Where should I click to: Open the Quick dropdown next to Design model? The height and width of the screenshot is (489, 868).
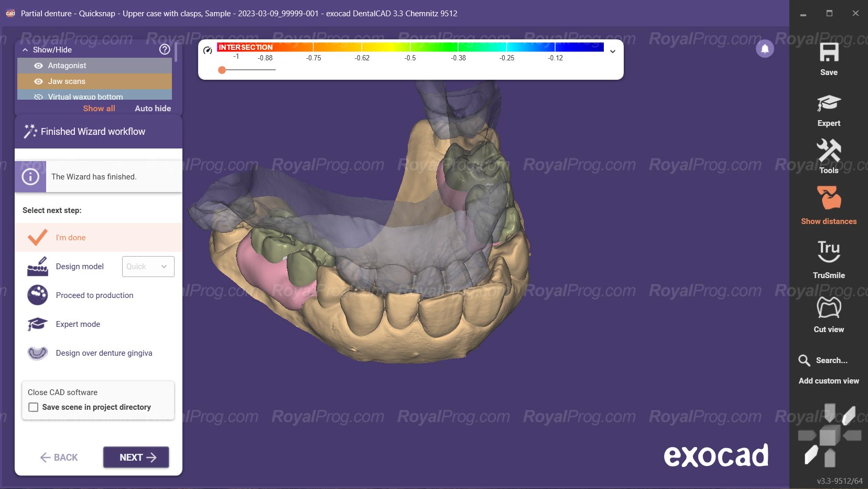tap(147, 266)
